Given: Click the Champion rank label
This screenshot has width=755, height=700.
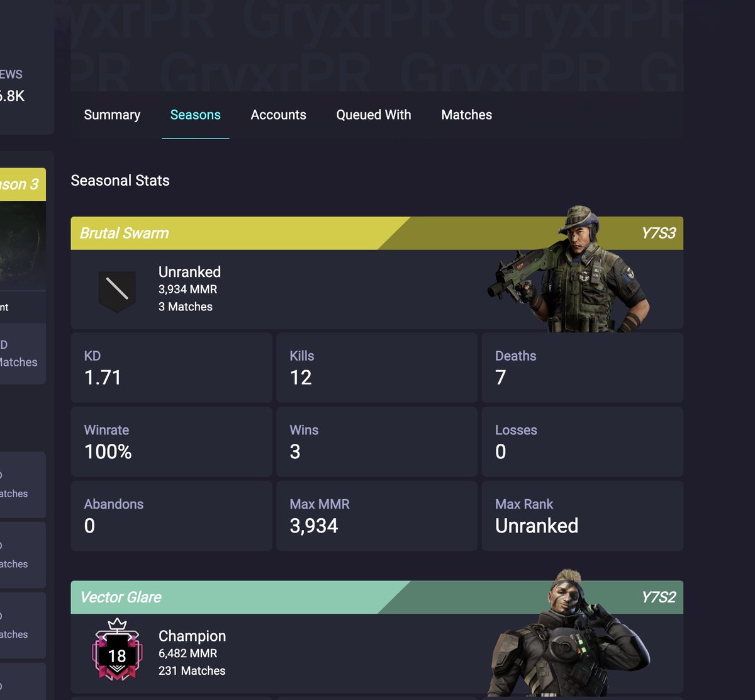Looking at the screenshot, I should pos(192,636).
